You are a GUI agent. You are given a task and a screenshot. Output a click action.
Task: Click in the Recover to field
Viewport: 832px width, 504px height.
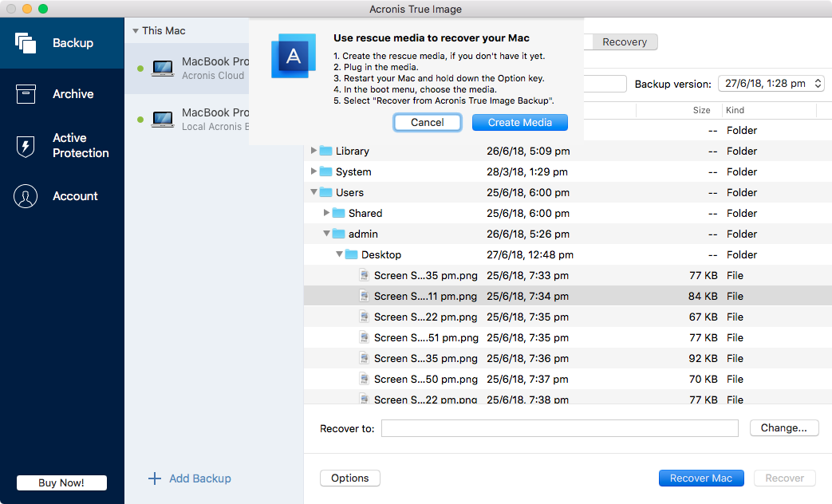(x=558, y=427)
